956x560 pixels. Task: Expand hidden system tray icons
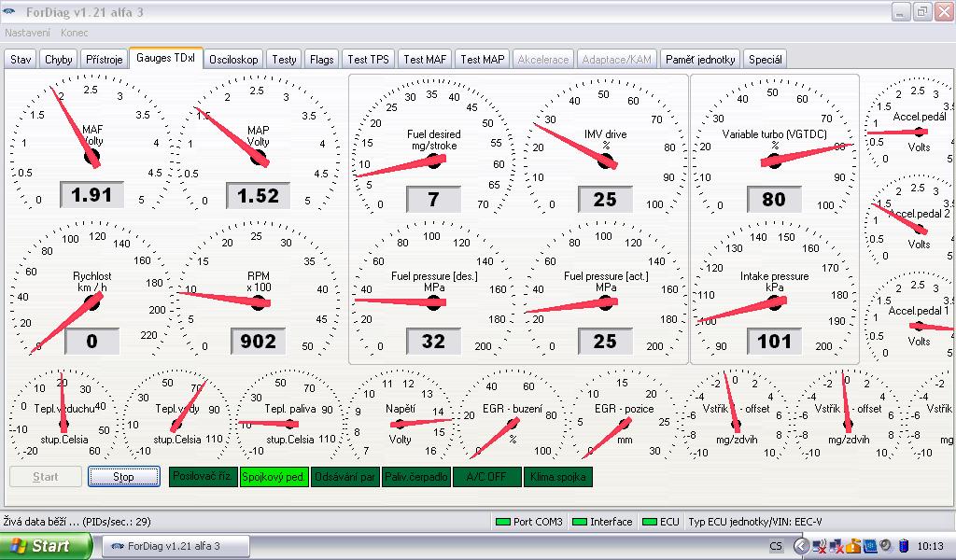(801, 546)
